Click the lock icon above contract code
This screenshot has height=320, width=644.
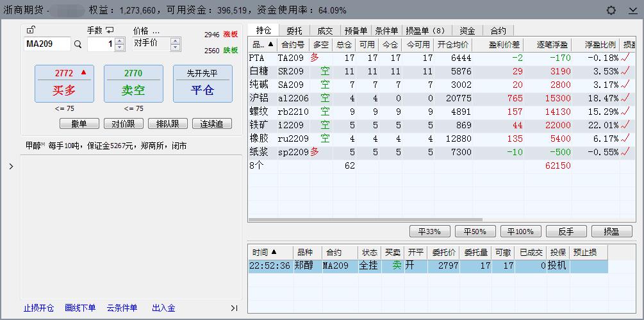tap(31, 30)
